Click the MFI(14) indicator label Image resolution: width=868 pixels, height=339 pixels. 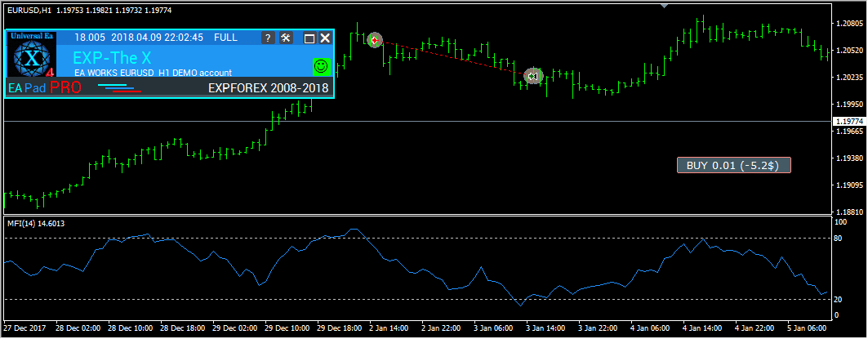pyautogui.click(x=35, y=223)
